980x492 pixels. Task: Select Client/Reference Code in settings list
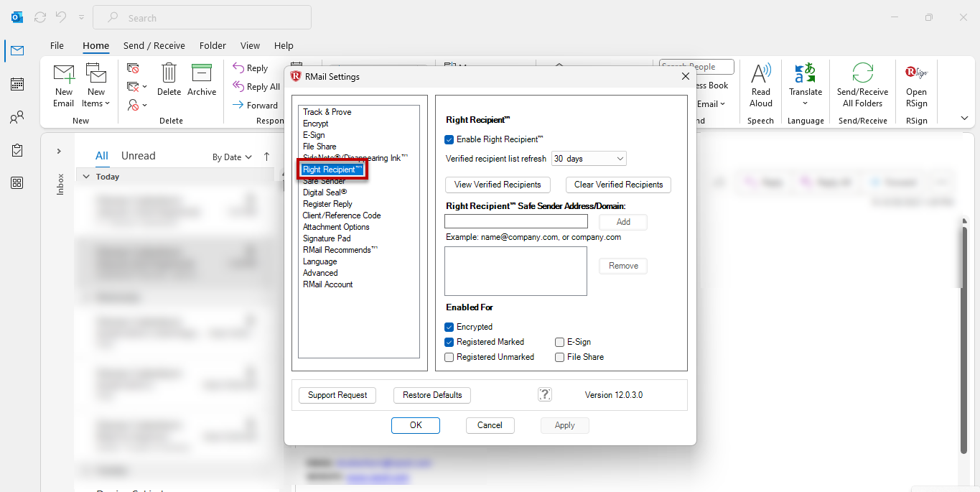[342, 215]
